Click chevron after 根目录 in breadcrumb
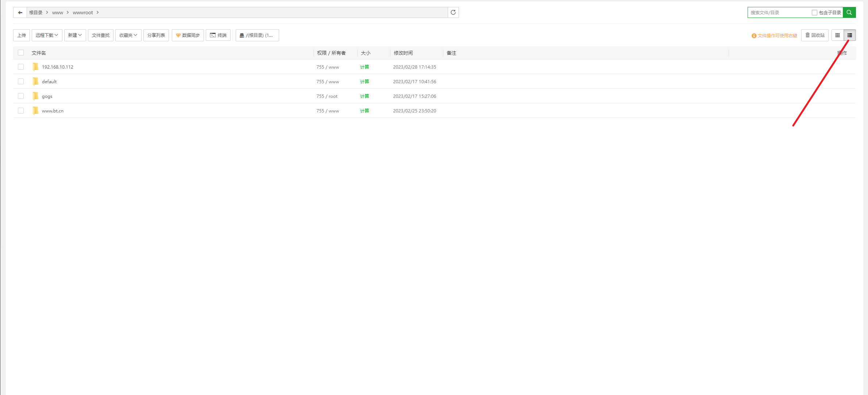Image resolution: width=868 pixels, height=395 pixels. coord(47,12)
